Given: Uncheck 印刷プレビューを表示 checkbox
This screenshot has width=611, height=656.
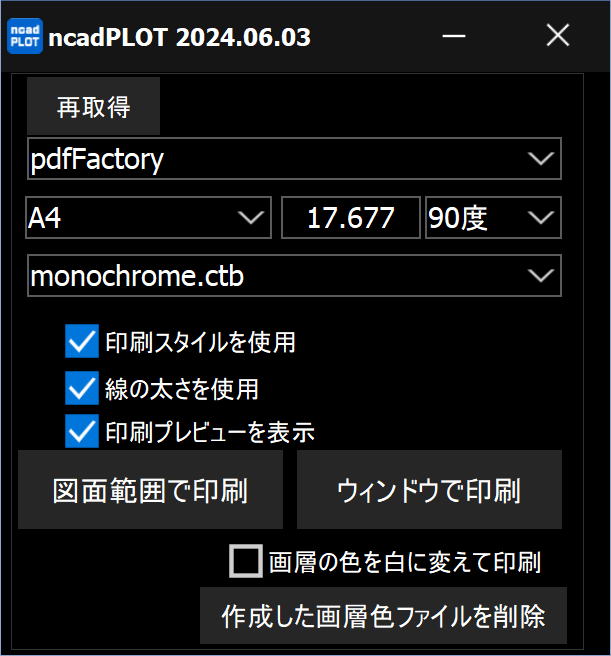Looking at the screenshot, I should coord(82,431).
